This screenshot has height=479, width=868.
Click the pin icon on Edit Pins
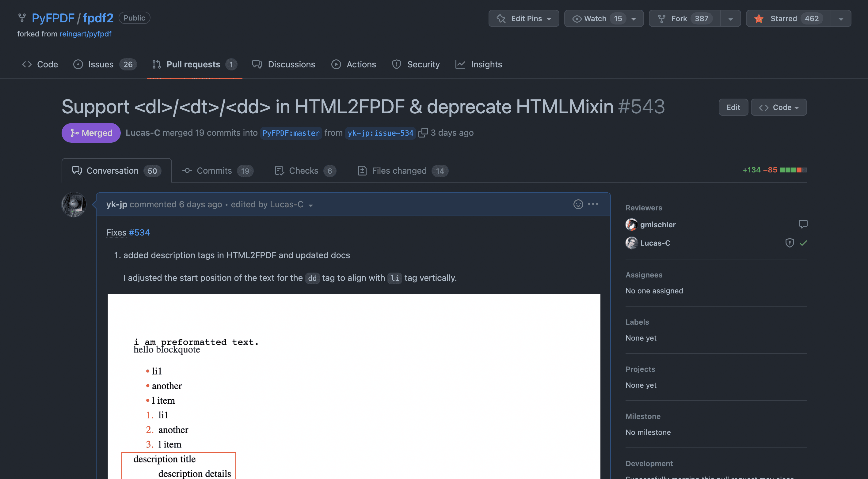[501, 18]
